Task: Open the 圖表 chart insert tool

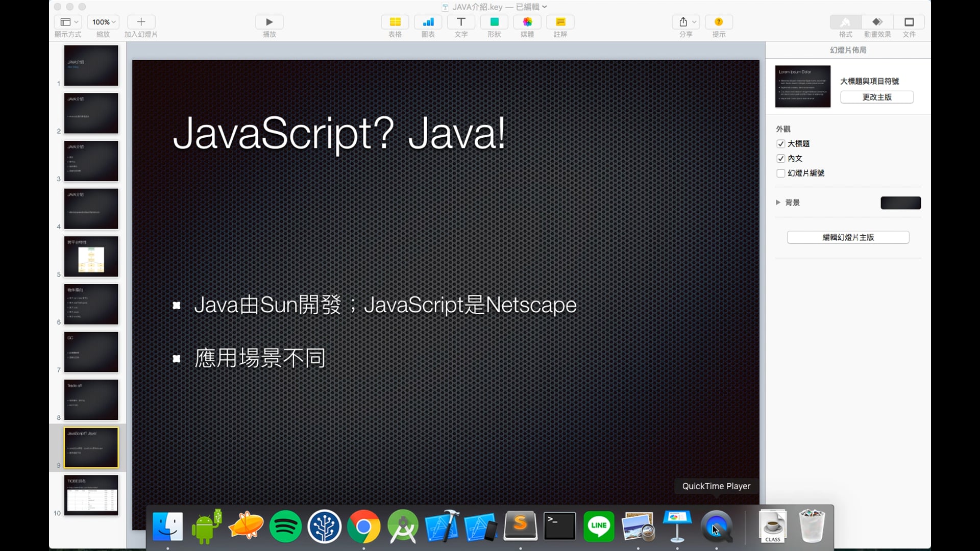Action: click(428, 22)
